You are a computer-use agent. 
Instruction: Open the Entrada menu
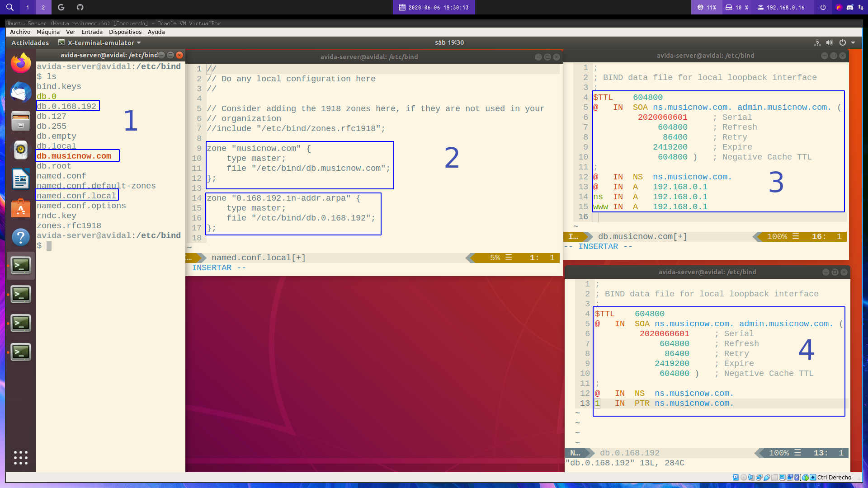point(92,32)
